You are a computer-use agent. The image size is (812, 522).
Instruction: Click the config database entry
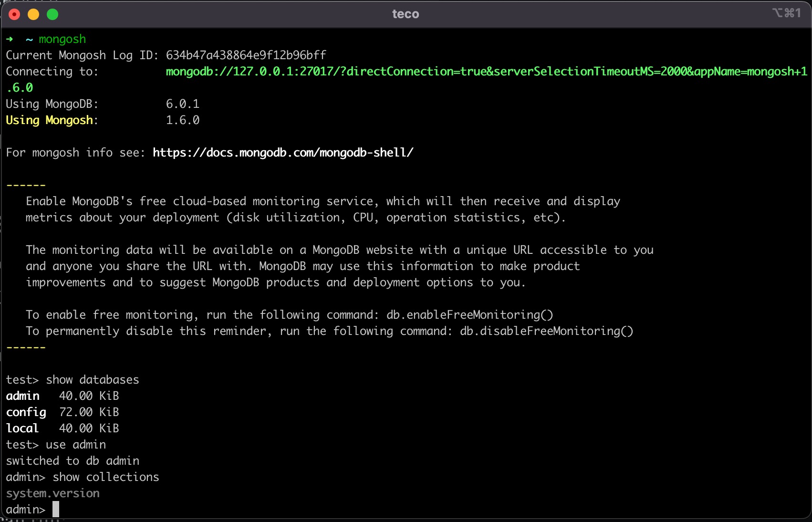tap(26, 412)
